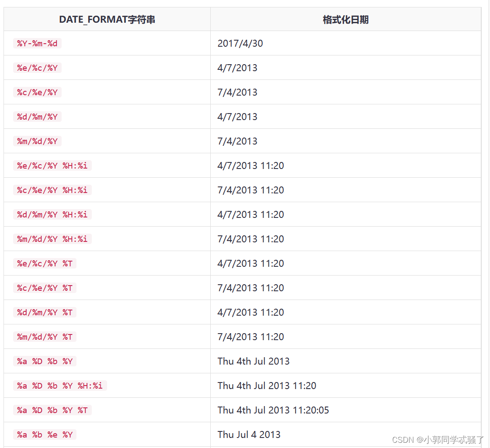Click the %a %b %e %Y code snippet
This screenshot has height=448, width=490.
(45, 434)
